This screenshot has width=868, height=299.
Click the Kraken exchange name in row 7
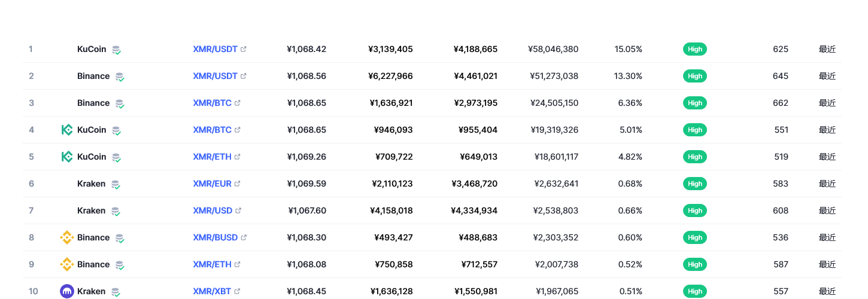point(92,210)
